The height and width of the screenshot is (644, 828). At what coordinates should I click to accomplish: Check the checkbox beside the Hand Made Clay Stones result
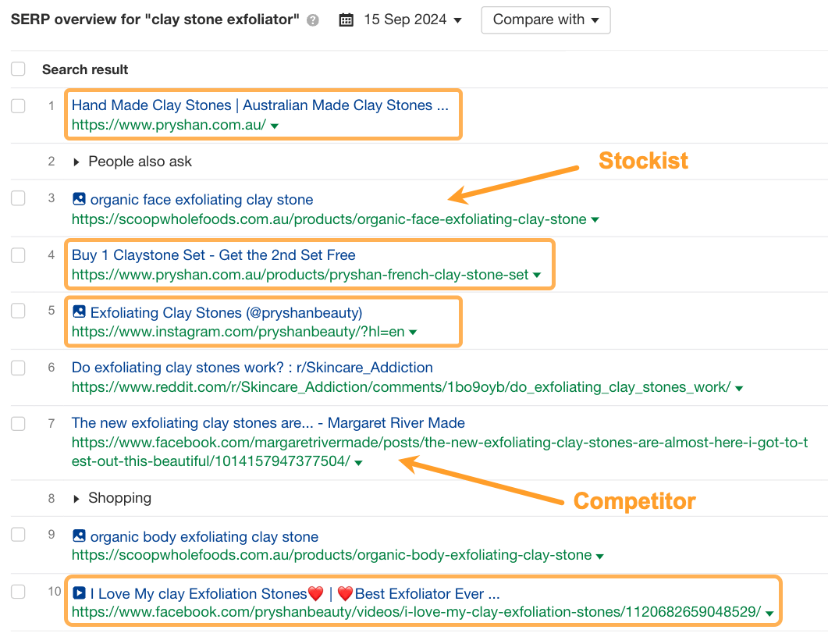(x=17, y=105)
